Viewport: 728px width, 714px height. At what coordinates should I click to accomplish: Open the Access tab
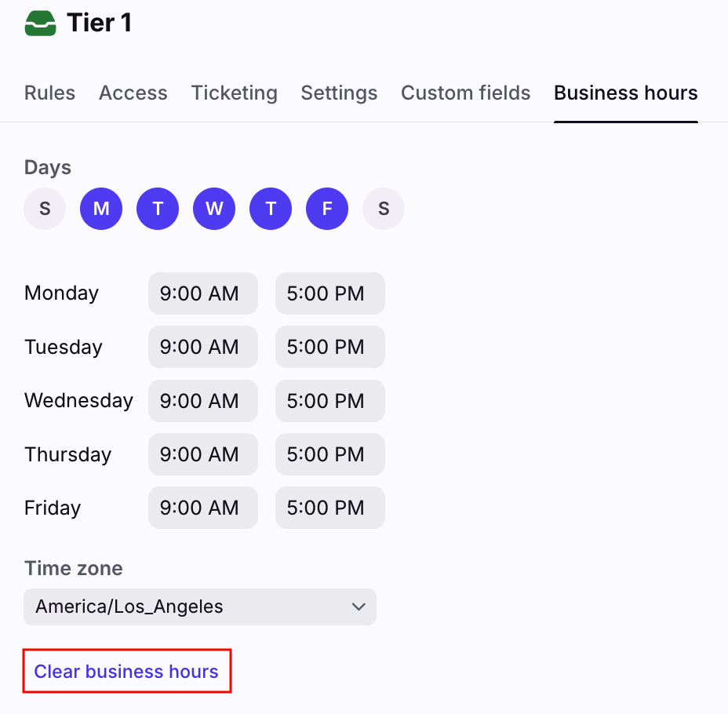[133, 93]
